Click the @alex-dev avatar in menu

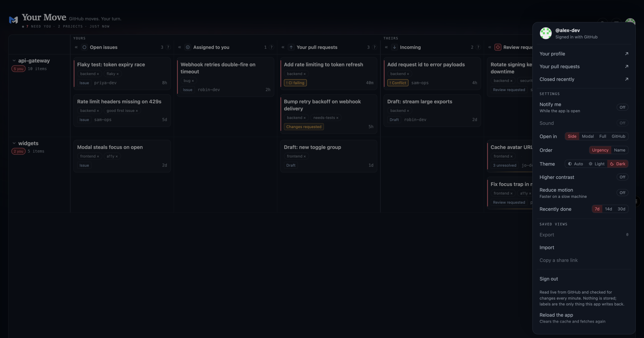(x=546, y=33)
